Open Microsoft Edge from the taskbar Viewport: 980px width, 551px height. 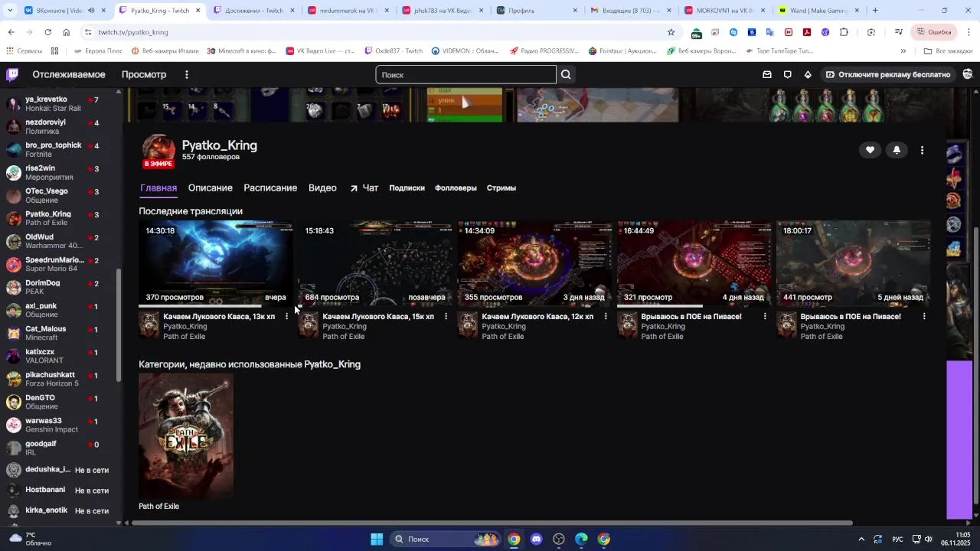[581, 539]
